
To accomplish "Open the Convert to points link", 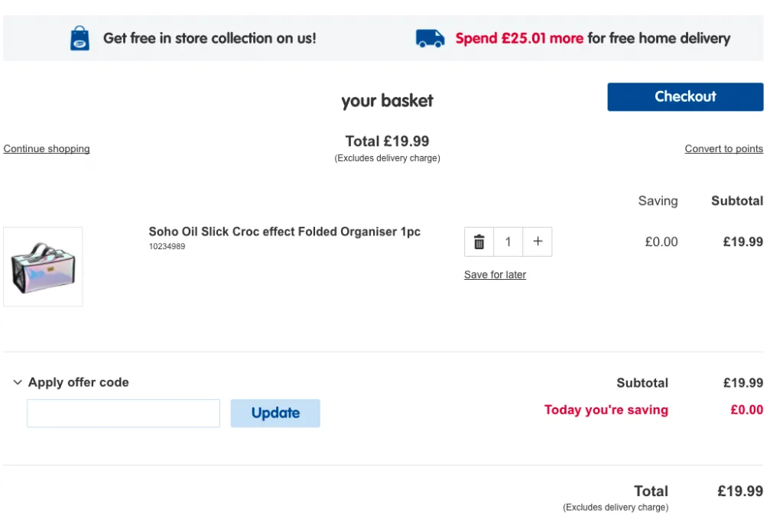I will point(723,149).
